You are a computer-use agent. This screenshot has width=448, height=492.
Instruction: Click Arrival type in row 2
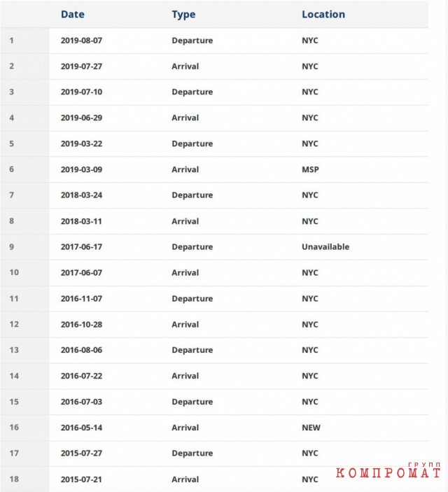[x=185, y=66]
